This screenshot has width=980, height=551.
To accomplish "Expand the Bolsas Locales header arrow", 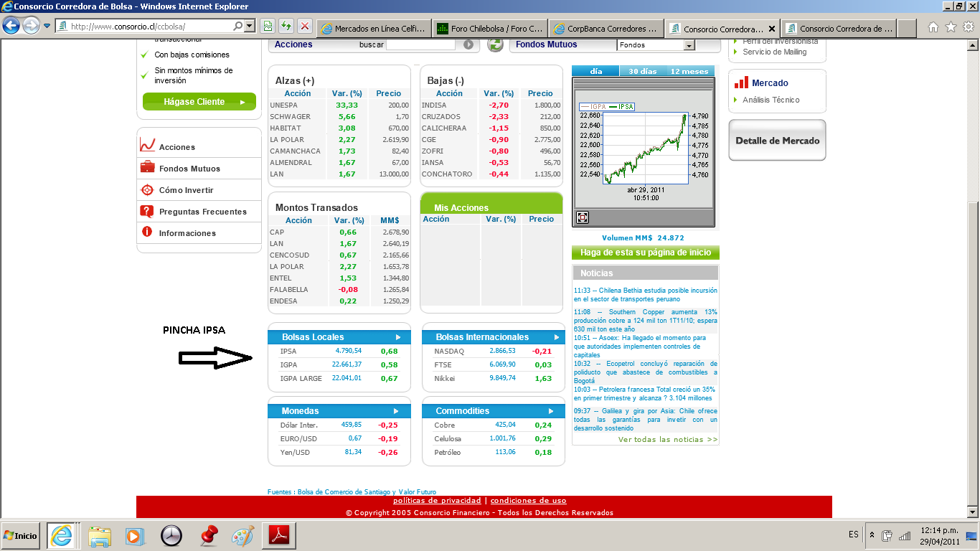I will (398, 337).
